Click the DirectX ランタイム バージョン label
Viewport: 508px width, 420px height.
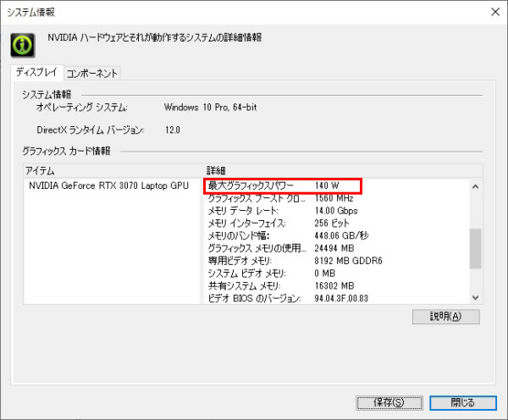click(x=90, y=130)
